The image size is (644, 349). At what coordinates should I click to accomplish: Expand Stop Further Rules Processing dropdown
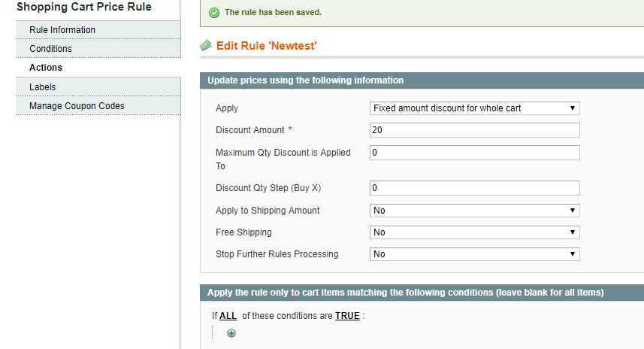pyautogui.click(x=474, y=254)
